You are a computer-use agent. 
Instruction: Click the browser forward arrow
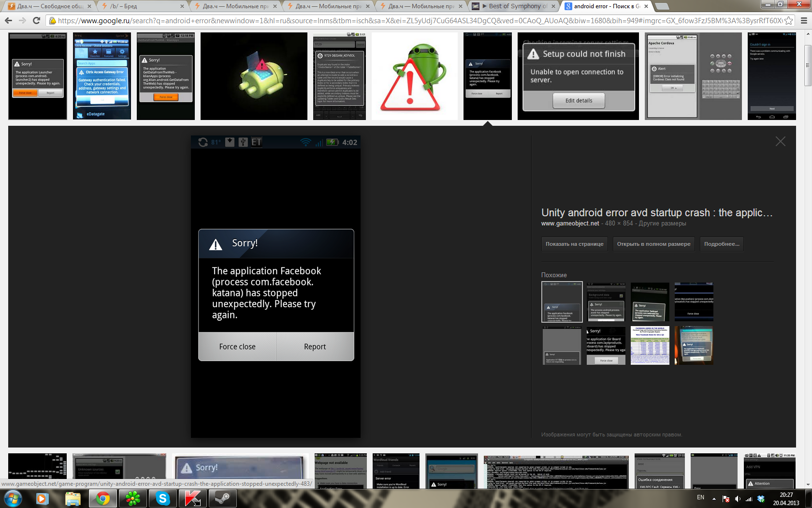click(22, 20)
